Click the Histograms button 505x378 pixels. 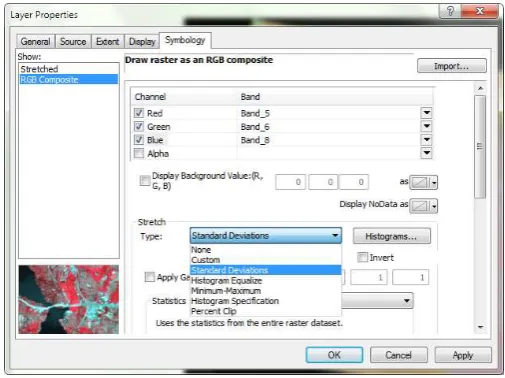[x=391, y=236]
